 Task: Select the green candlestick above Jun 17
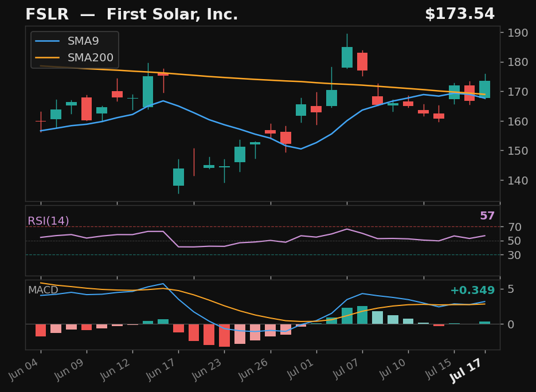click(x=178, y=177)
